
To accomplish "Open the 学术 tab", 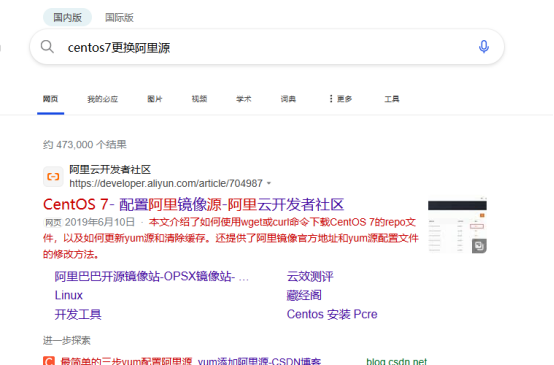I will (244, 99).
